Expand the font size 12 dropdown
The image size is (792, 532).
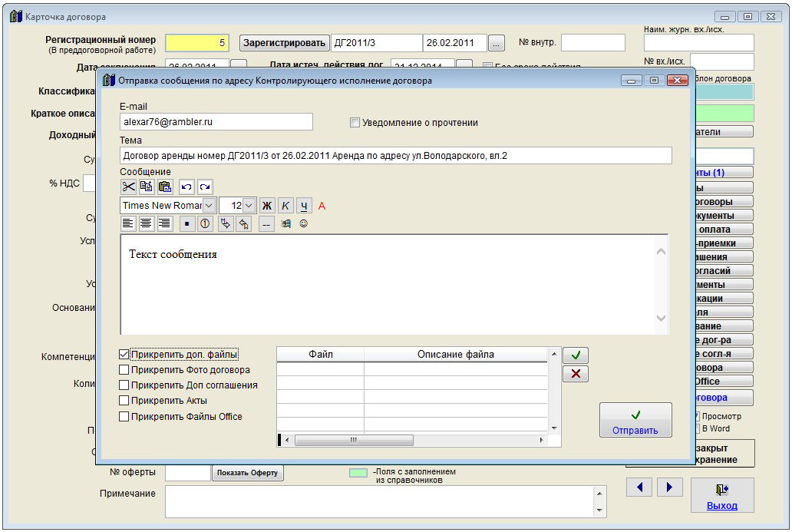point(249,206)
